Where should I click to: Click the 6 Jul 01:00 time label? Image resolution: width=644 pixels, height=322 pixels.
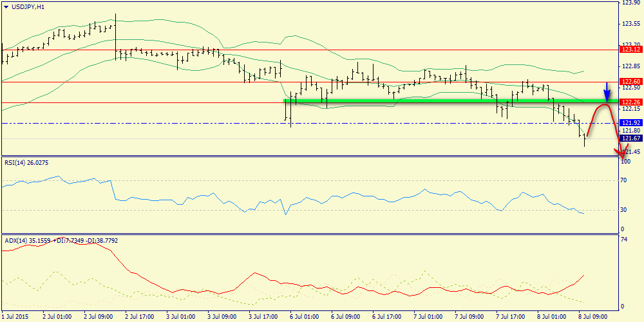coord(303,317)
